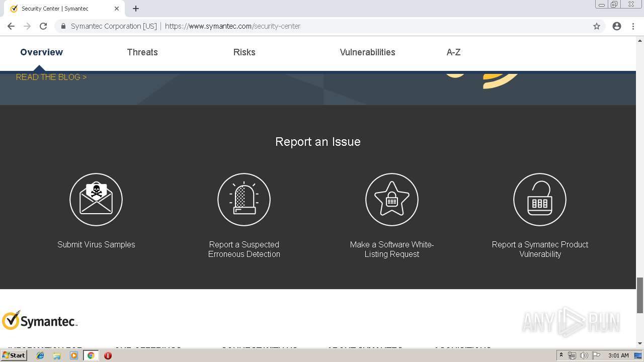This screenshot has height=362, width=644.
Task: Follow the READ THE BLOG link
Action: coord(51,77)
